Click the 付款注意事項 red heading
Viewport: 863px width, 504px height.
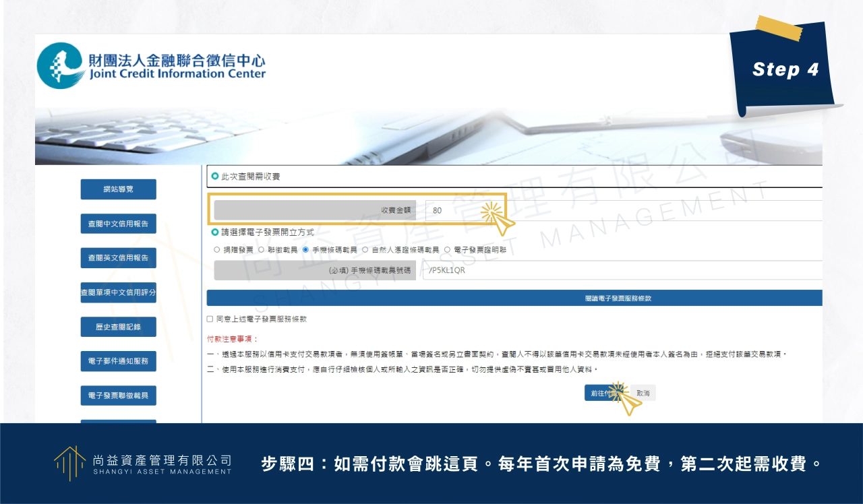pos(232,339)
